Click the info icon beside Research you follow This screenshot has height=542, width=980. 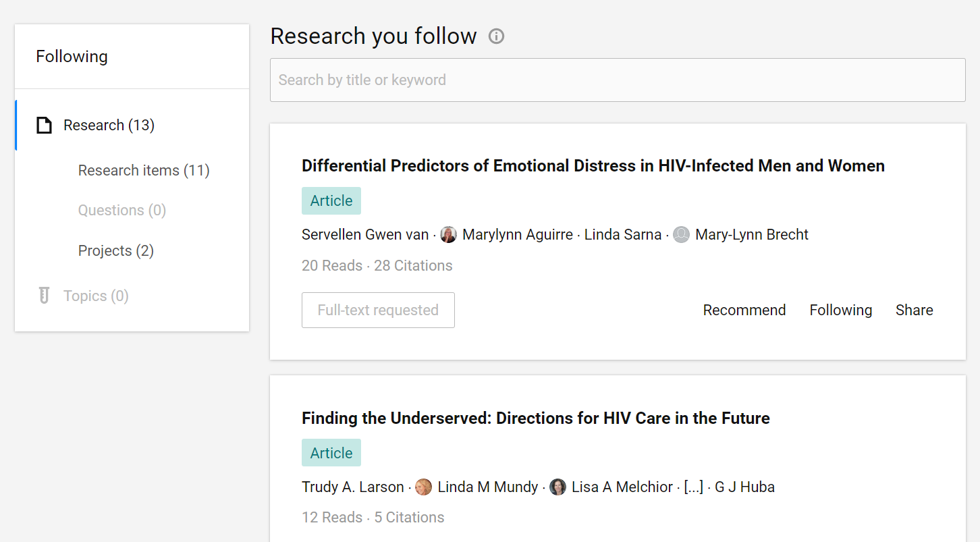tap(496, 36)
